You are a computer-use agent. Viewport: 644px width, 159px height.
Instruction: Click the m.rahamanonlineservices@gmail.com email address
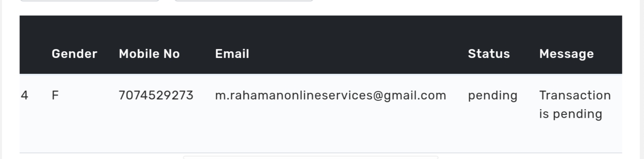(330, 95)
